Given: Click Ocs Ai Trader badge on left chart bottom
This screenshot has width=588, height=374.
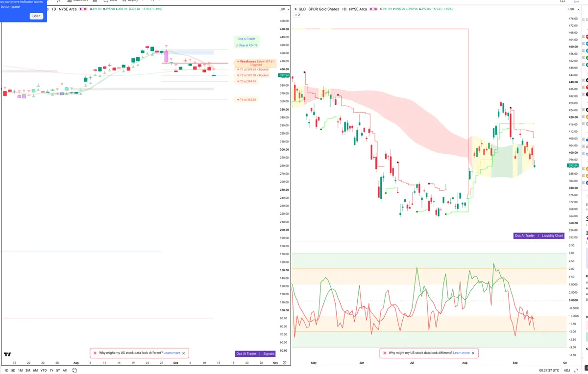Looking at the screenshot, I should pos(246,353).
